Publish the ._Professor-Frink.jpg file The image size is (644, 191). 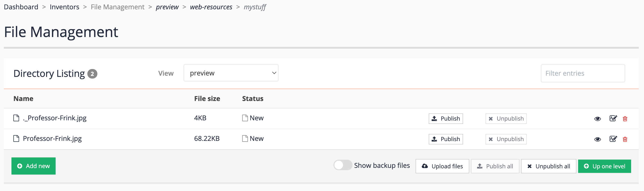pos(446,118)
